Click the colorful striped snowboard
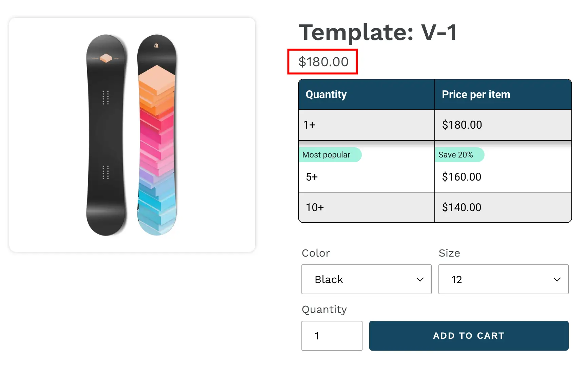The height and width of the screenshot is (372, 588). point(157,135)
